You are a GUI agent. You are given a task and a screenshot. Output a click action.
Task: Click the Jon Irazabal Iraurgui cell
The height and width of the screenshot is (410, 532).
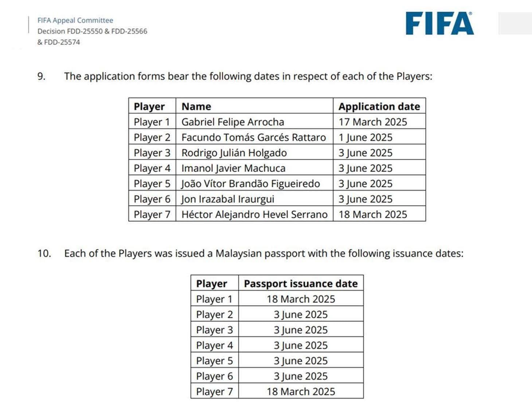(x=228, y=199)
